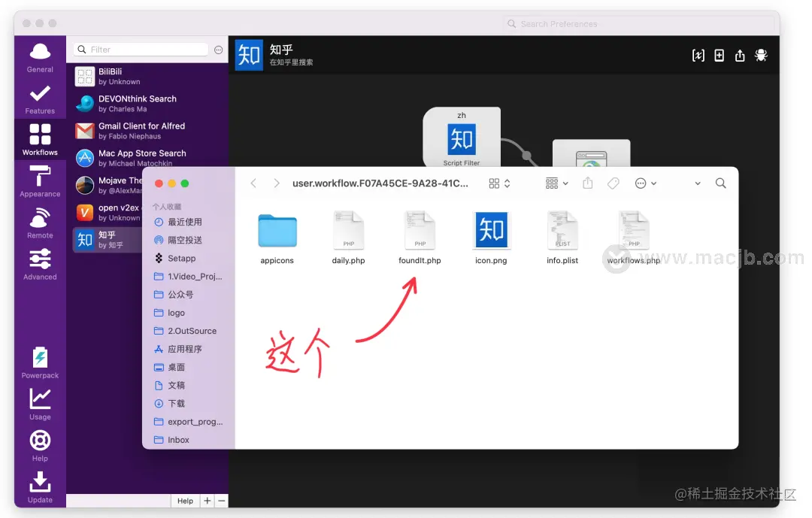The height and width of the screenshot is (518, 812).
Task: Click the 知乎 workflow header icon
Action: click(249, 55)
